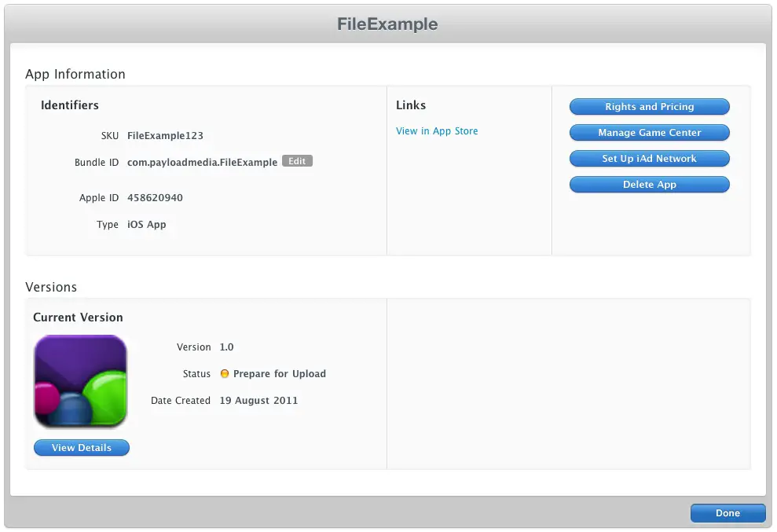This screenshot has width=777, height=532.
Task: Click the Manage Game Center button
Action: click(x=649, y=133)
